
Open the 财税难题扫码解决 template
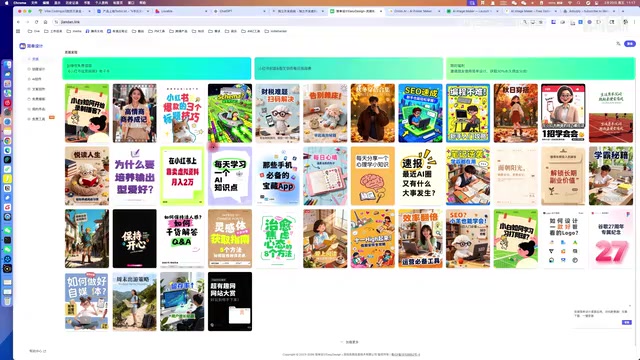point(278,113)
